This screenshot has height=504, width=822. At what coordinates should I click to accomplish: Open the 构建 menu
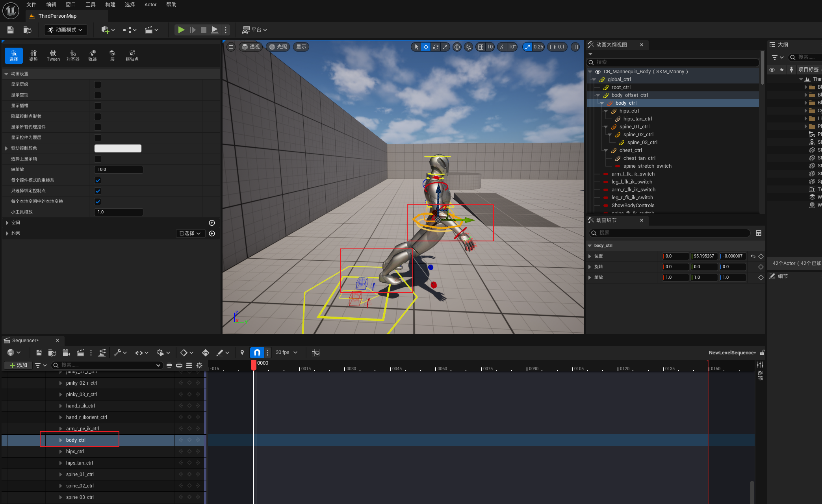(110, 5)
